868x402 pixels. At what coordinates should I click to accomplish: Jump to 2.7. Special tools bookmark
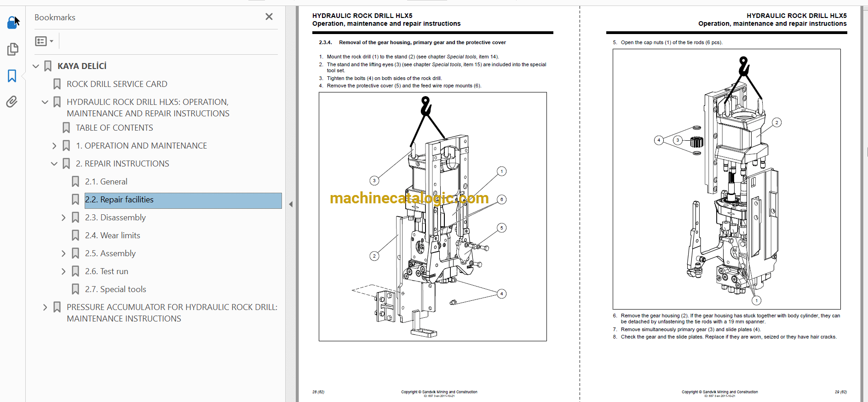pyautogui.click(x=115, y=289)
